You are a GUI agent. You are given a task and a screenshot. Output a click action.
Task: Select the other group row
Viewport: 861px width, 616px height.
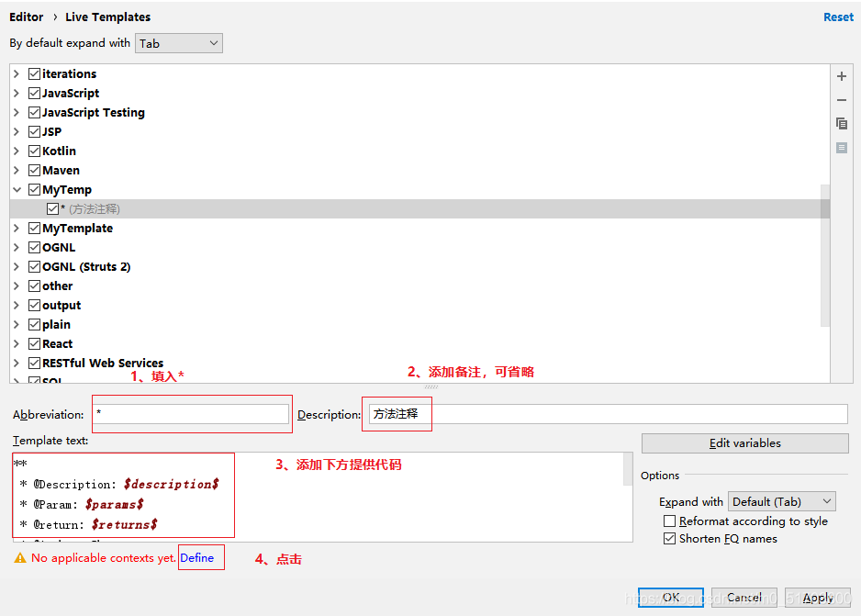419,286
